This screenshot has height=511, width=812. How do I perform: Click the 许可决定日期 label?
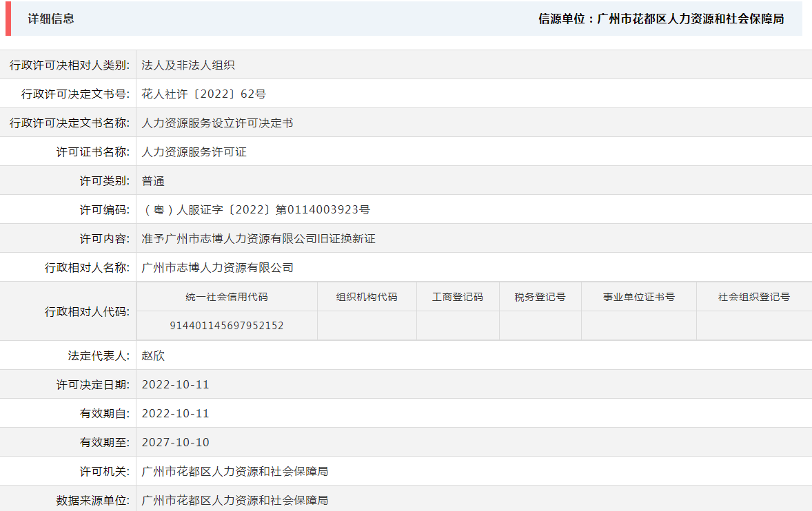pyautogui.click(x=92, y=385)
